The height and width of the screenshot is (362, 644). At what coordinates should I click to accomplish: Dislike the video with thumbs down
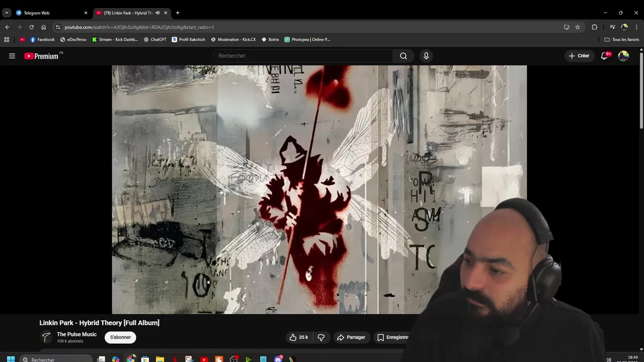point(321,337)
